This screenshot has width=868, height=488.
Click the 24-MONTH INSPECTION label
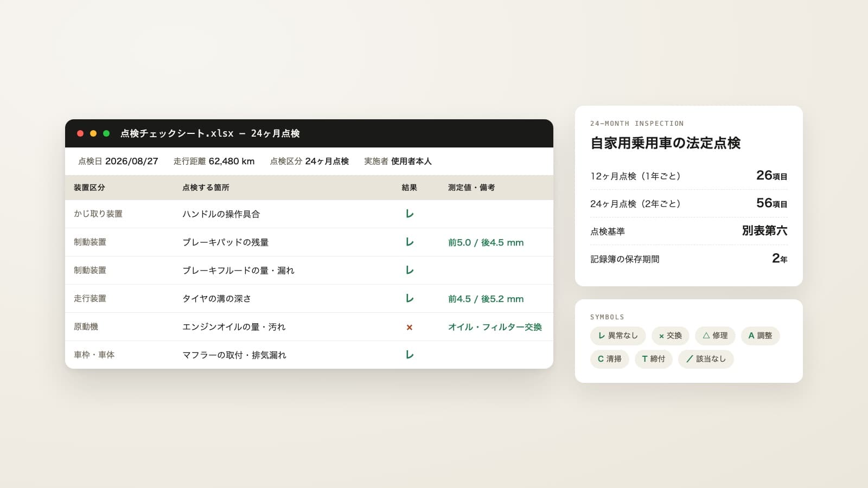pyautogui.click(x=637, y=124)
